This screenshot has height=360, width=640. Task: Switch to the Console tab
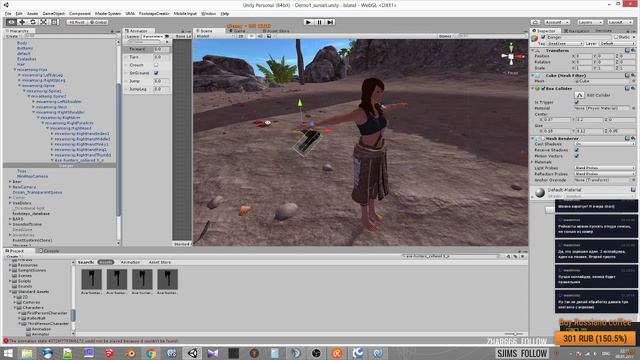tap(49, 251)
